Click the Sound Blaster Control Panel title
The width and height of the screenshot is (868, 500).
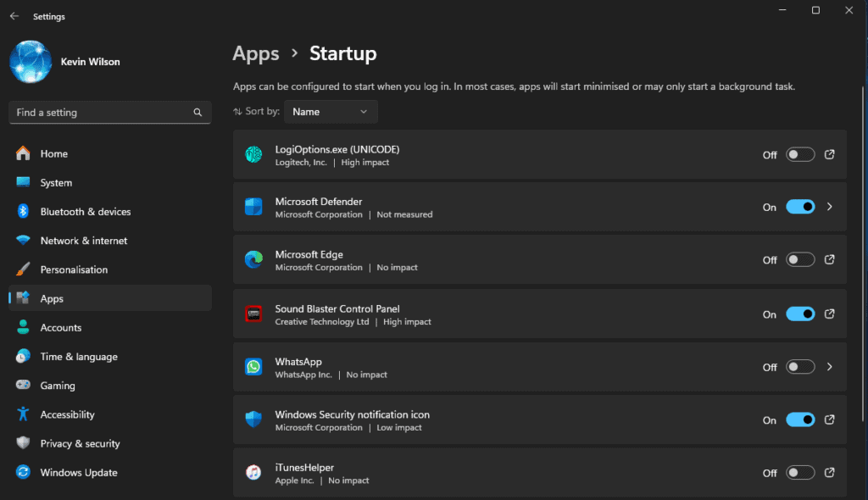337,308
